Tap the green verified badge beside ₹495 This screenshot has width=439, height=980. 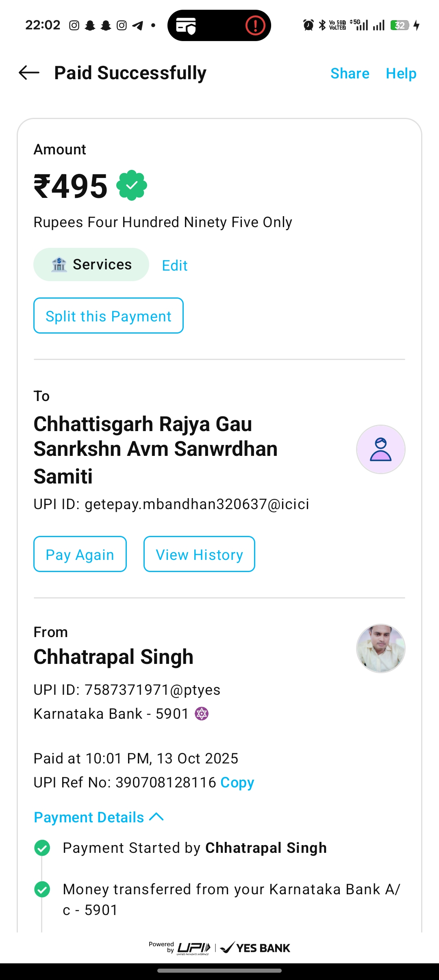click(132, 186)
